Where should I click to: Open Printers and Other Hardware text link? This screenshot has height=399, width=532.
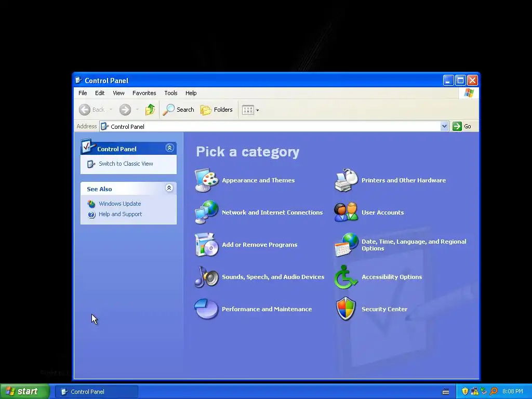tap(404, 180)
